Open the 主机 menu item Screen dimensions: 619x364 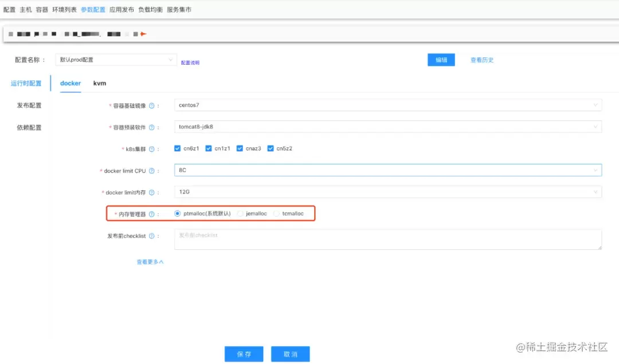pyautogui.click(x=26, y=10)
